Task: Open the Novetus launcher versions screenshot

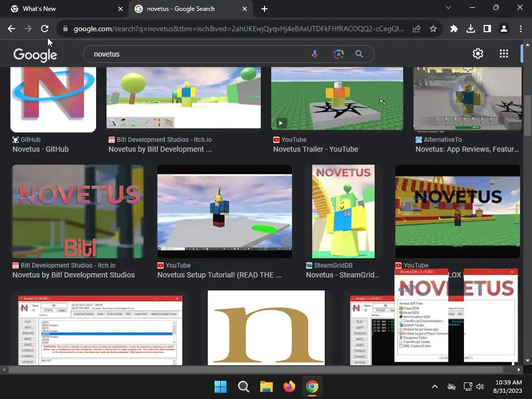Action: (100, 330)
